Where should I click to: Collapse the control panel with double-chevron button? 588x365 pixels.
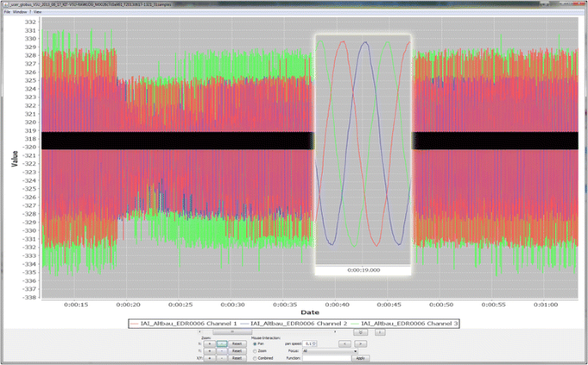point(361,332)
